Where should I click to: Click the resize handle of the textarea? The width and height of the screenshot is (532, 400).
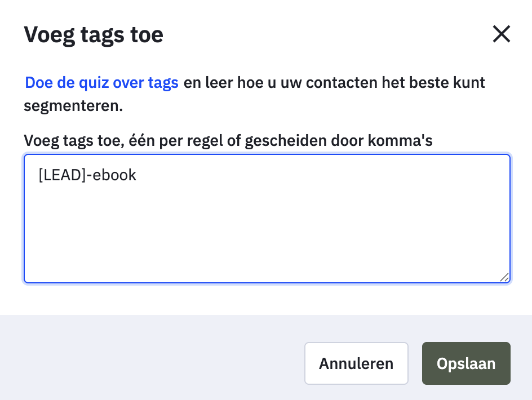coord(504,278)
